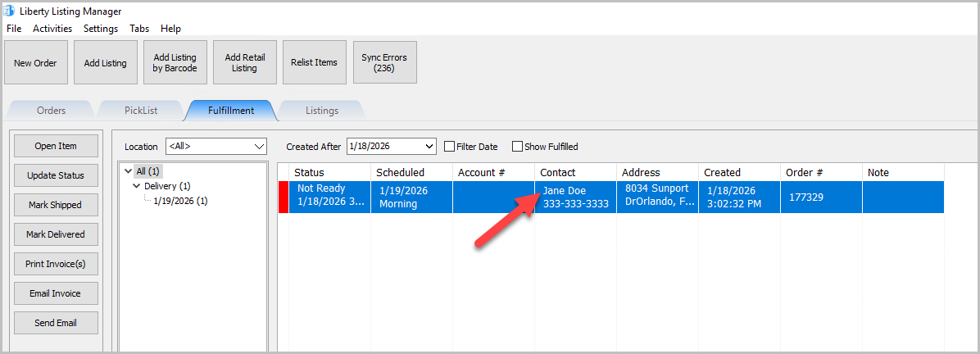
Task: Click the New Order button
Action: pos(35,62)
